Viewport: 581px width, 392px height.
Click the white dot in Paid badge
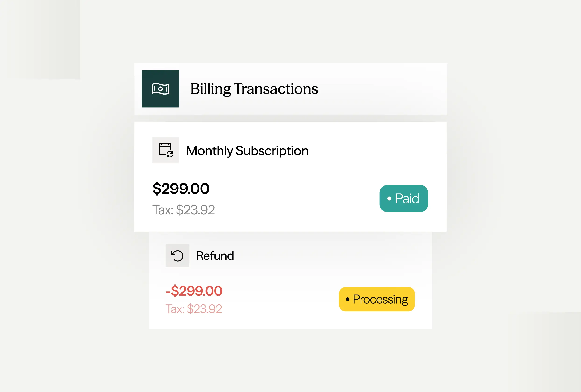point(389,199)
